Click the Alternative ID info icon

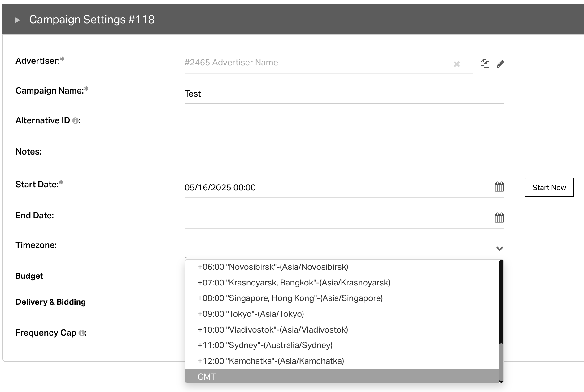tap(75, 121)
